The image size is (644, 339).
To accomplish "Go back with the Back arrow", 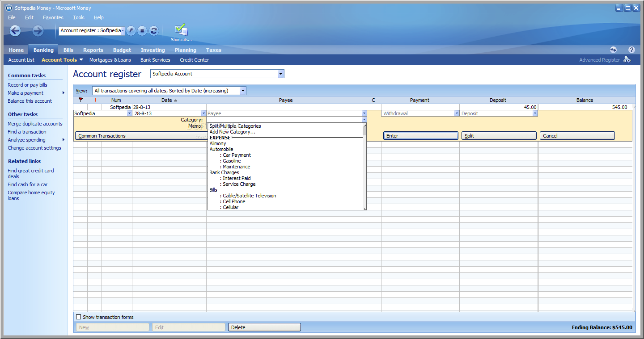I will pos(15,30).
